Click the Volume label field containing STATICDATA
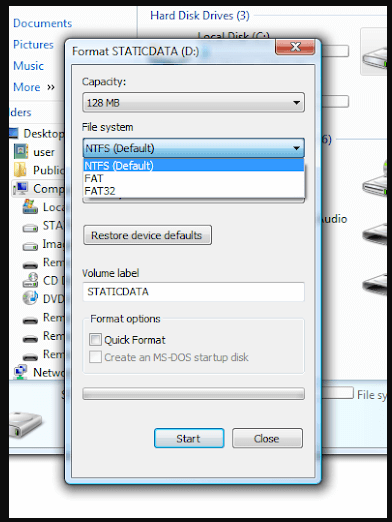Screen dimensions: 392x522 tap(193, 292)
